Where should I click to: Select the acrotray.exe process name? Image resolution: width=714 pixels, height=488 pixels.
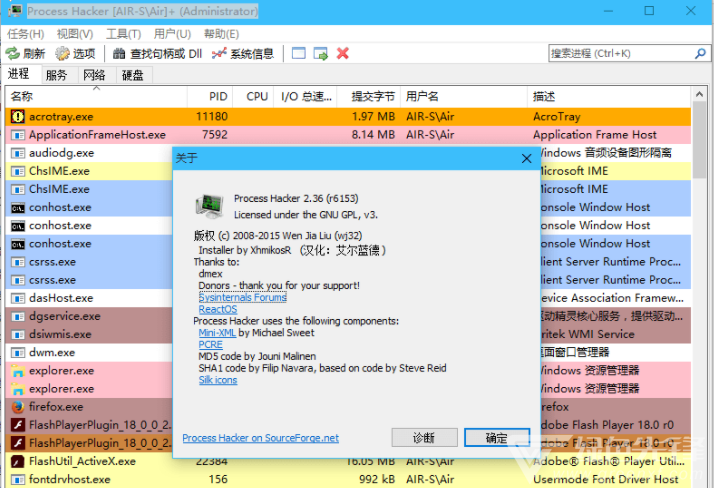61,117
